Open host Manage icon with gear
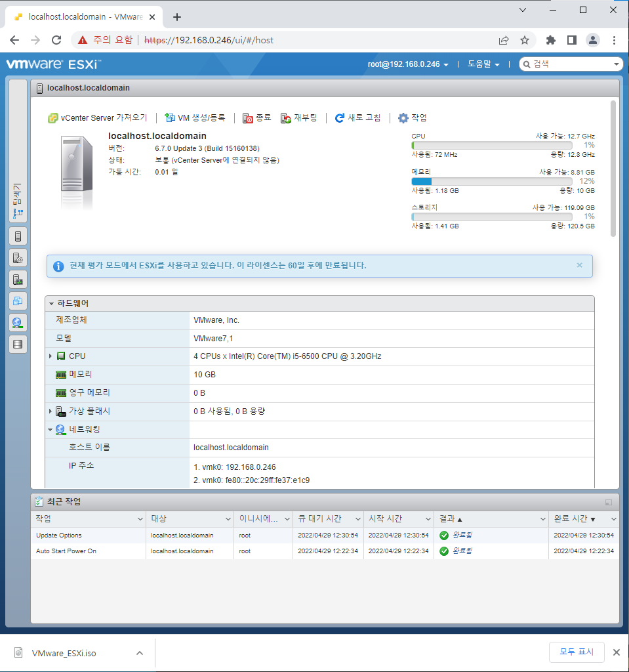 (18, 257)
